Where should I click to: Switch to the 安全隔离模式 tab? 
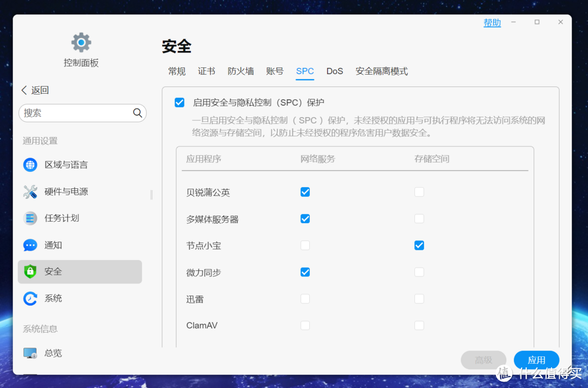(382, 71)
